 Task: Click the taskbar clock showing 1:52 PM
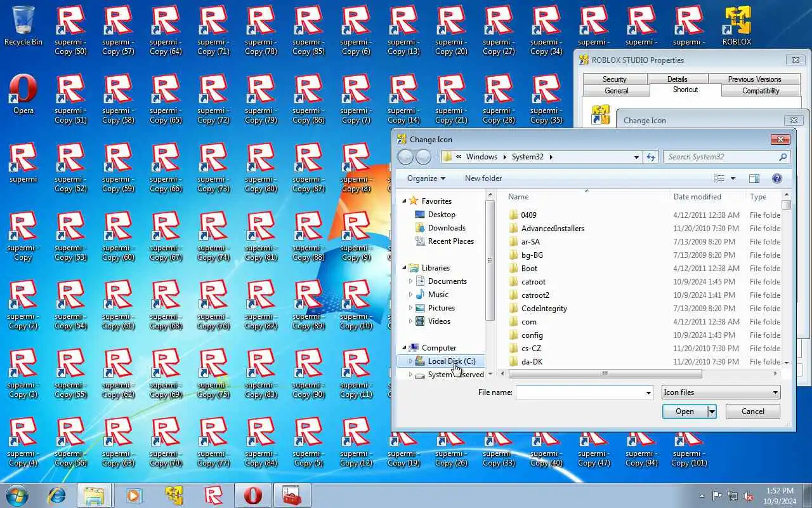point(779,496)
